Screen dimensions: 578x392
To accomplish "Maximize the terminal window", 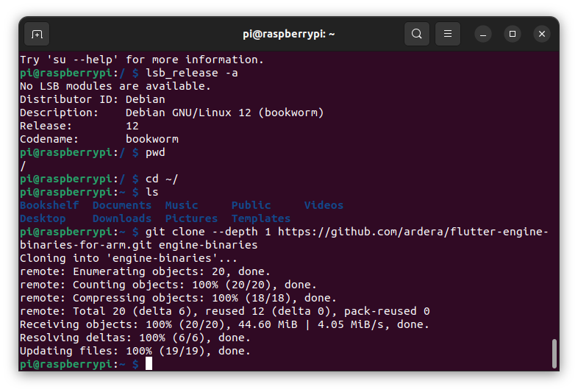I will tap(513, 34).
